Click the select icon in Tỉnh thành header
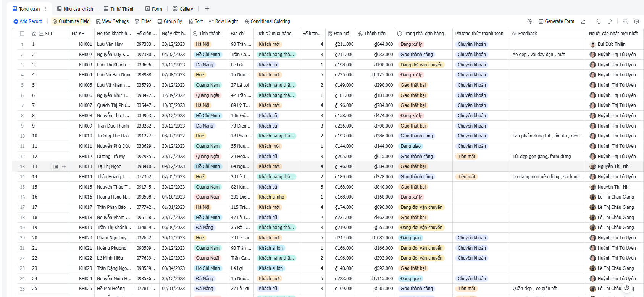Screen dimensions: 644x297 (x=195, y=34)
